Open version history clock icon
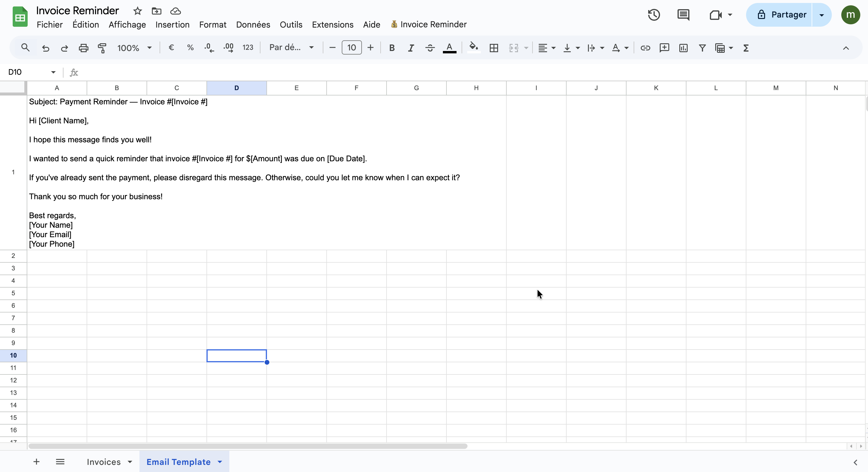 click(x=654, y=15)
